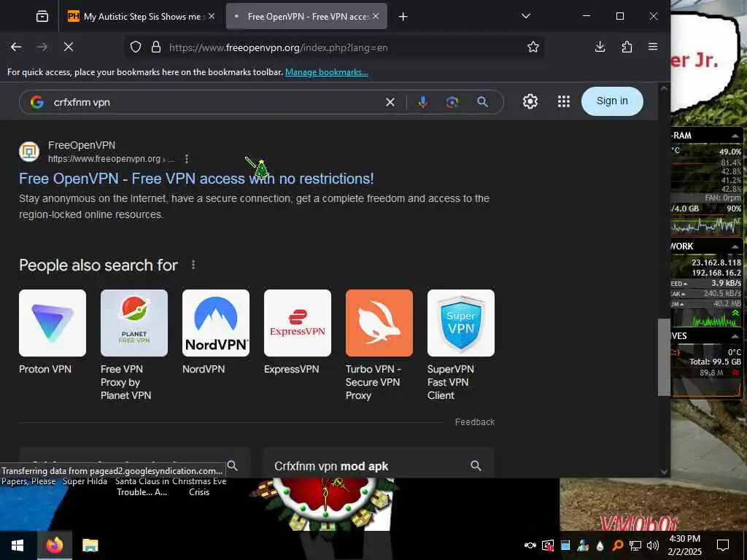The width and height of the screenshot is (747, 560).
Task: Open options next to People also search for
Action: point(193,265)
